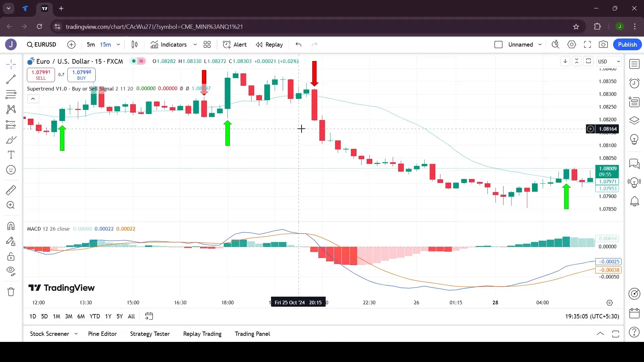This screenshot has height=362, width=644.
Task: Expand the indicator templates dropdown
Action: 195,45
